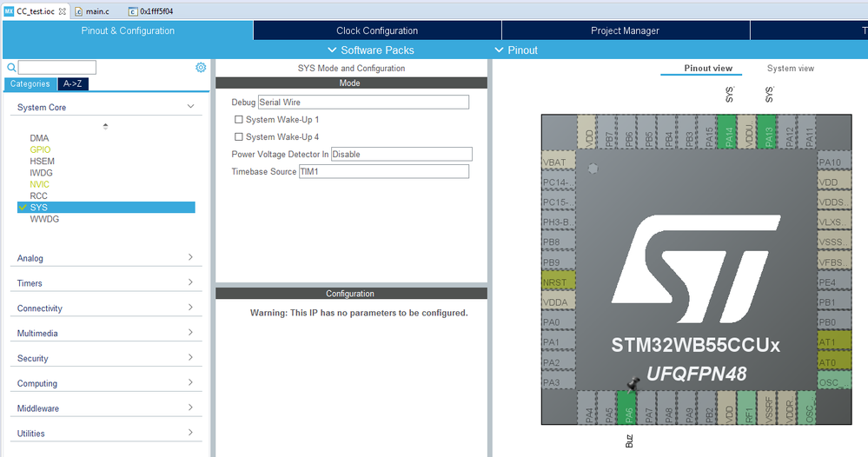868x457 pixels.
Task: Expand the Utilities category
Action: 106,434
